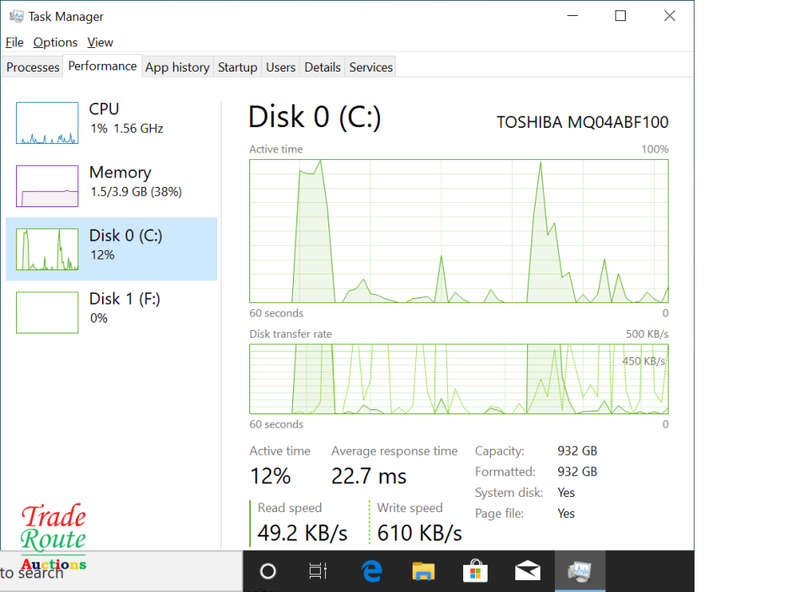Open File Explorer from the taskbar
The image size is (800, 592).
pos(423,571)
